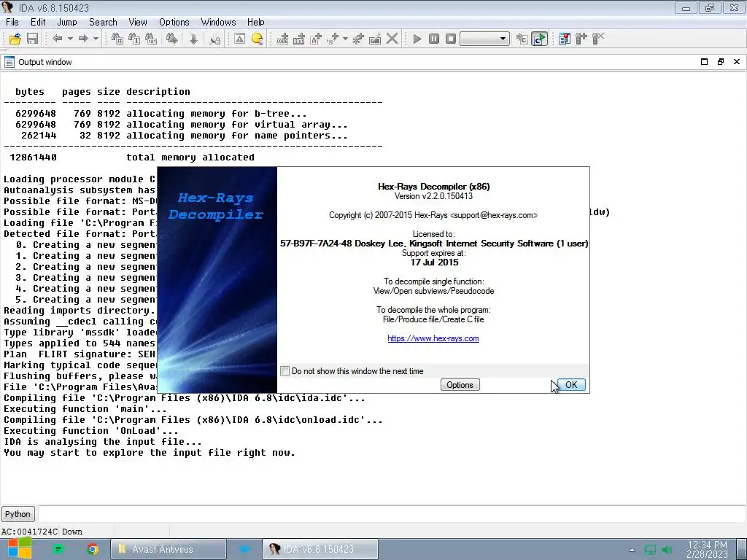Click the asterisk array toolbar icon
Viewport: 747px width, 560px height.
click(x=357, y=39)
